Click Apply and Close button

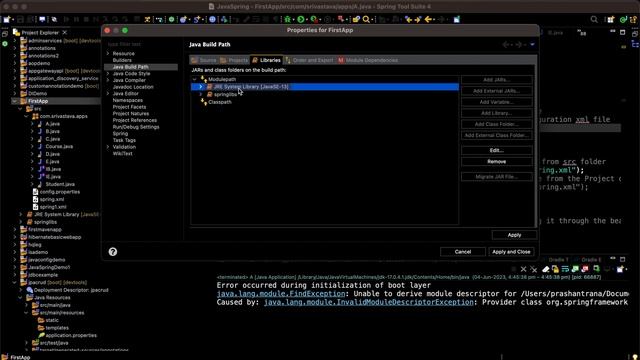point(511,252)
